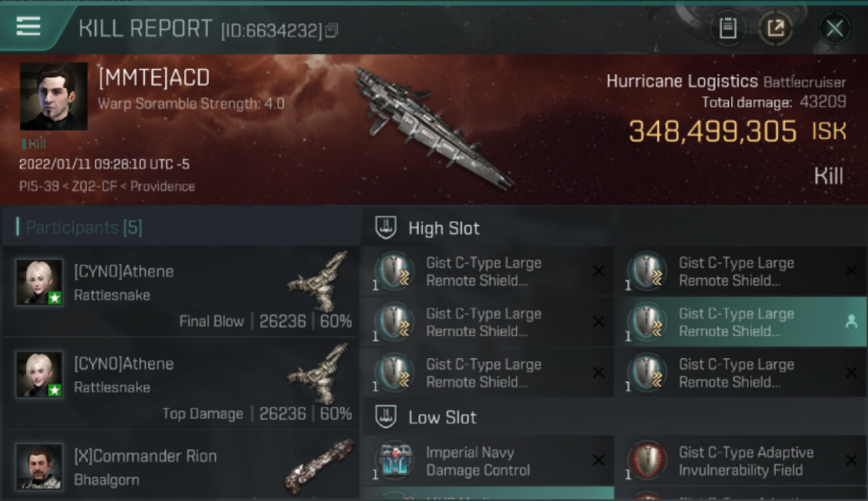
Task: Click the first Remote Shield module icon
Action: tap(395, 271)
